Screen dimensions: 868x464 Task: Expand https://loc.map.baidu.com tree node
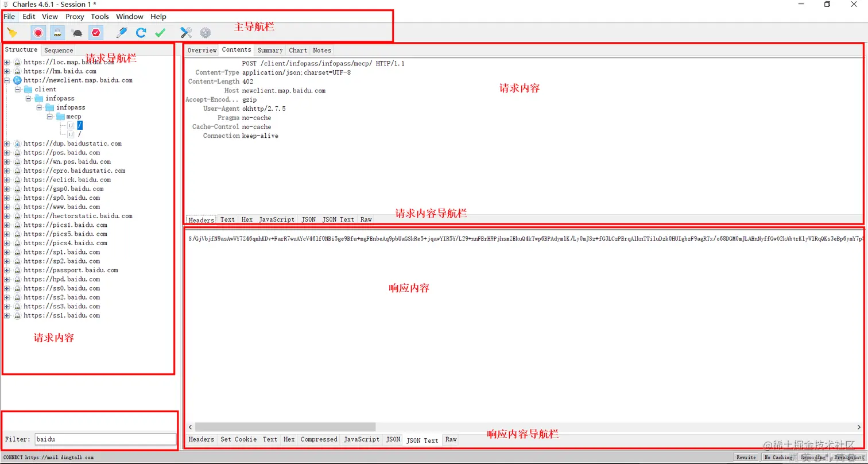[7, 62]
